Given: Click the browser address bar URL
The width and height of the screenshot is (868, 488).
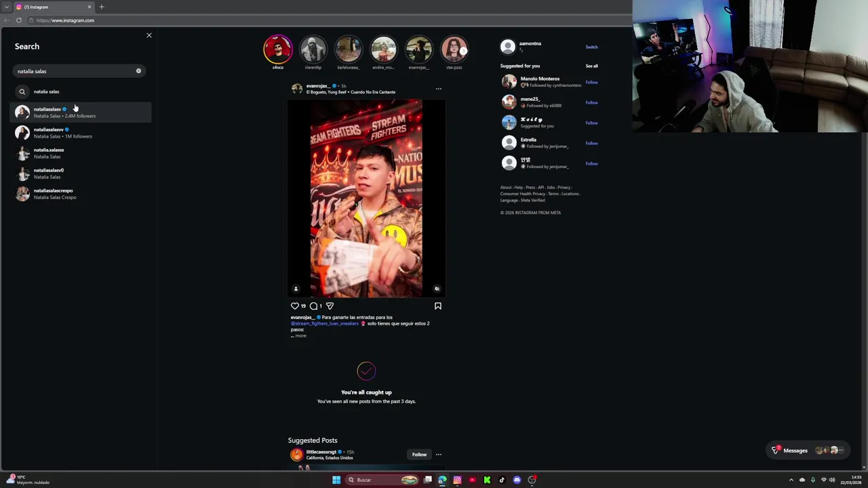Looking at the screenshot, I should tap(65, 20).
